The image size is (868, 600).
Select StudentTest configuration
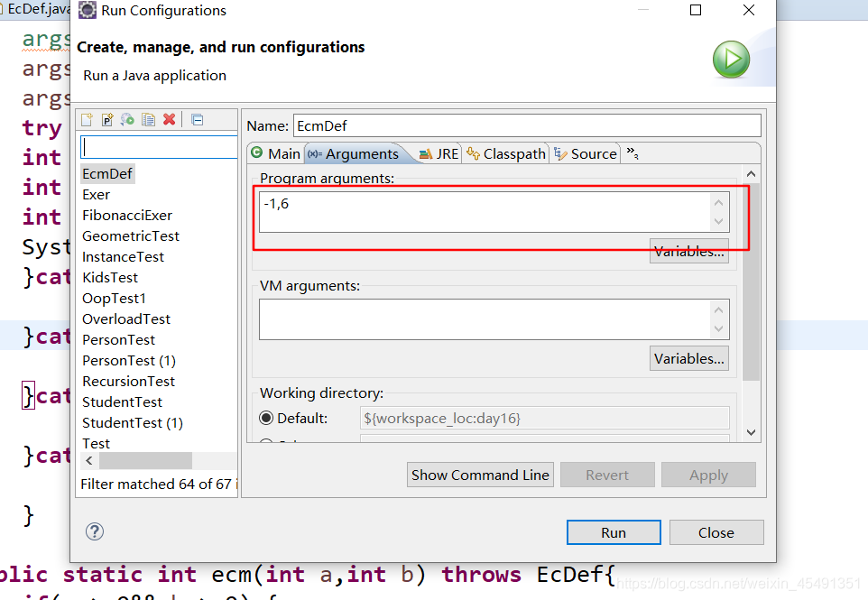pos(123,402)
